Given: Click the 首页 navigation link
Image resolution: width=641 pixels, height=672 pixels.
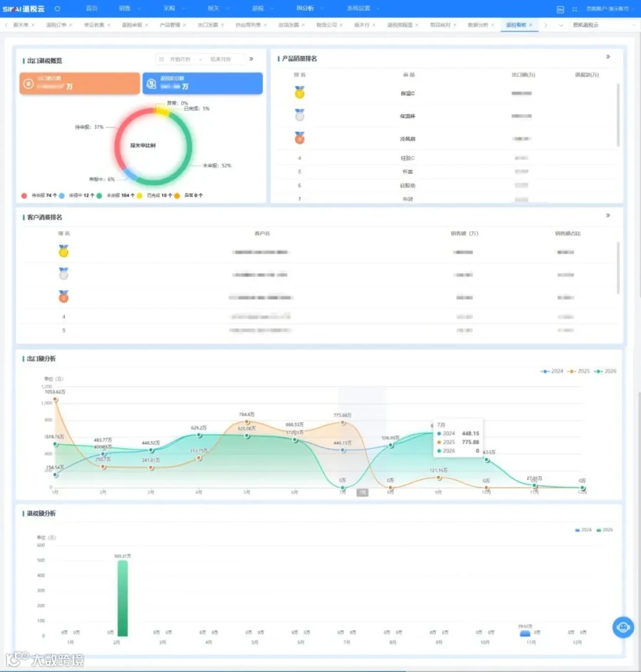Looking at the screenshot, I should point(92,8).
